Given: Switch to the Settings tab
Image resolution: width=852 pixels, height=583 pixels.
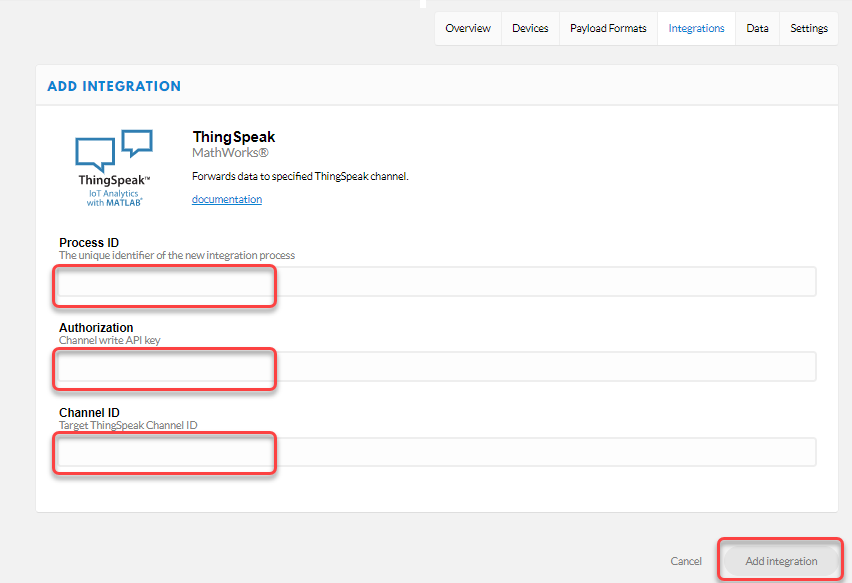Looking at the screenshot, I should pos(809,28).
